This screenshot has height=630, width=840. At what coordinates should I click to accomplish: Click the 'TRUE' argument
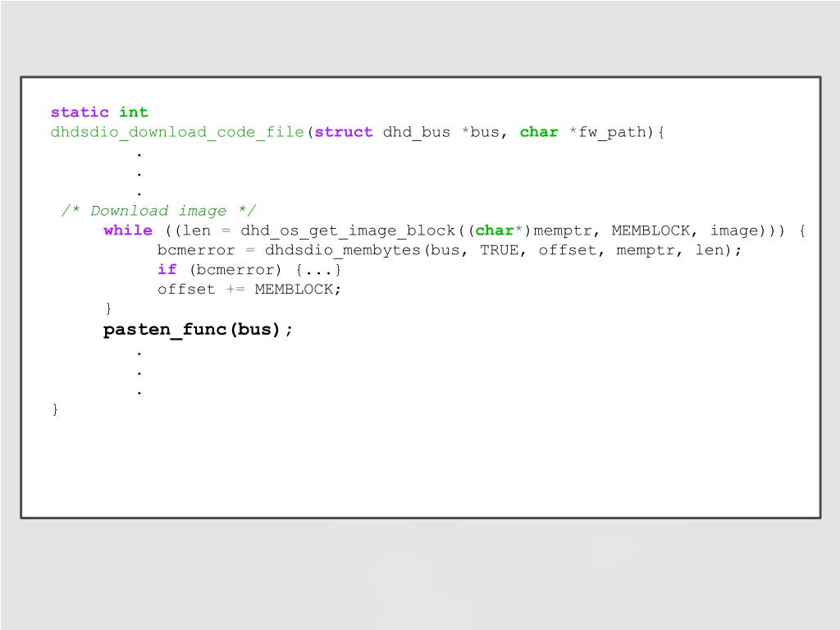click(499, 250)
